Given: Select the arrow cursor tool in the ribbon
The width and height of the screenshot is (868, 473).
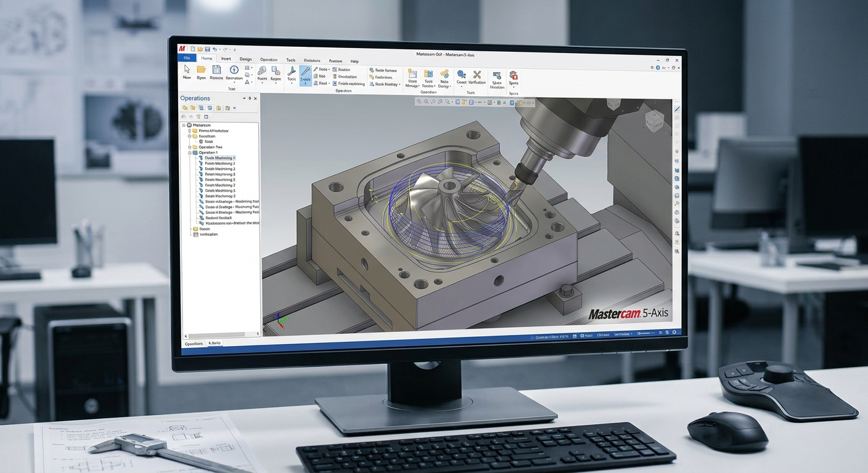Looking at the screenshot, I should coord(187,70).
